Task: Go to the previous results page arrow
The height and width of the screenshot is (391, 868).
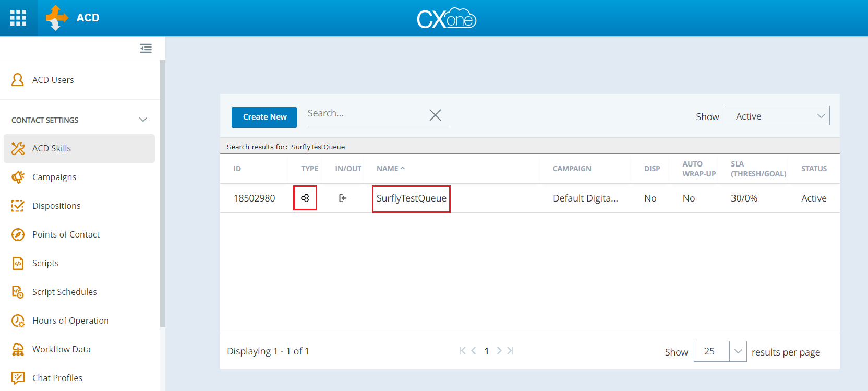Action: (474, 351)
